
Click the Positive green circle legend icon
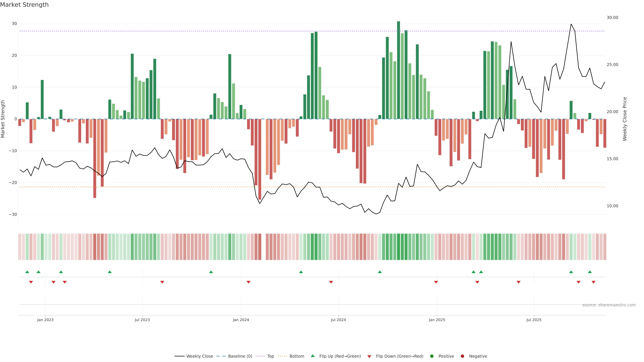click(x=432, y=356)
